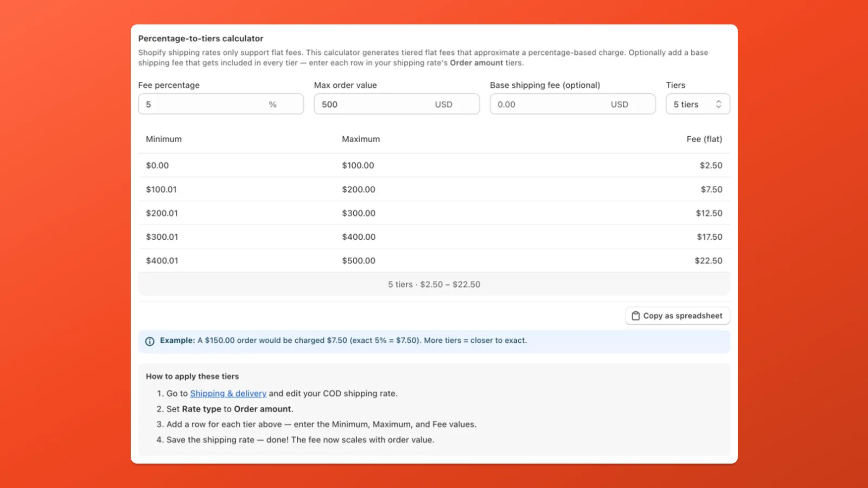This screenshot has height=488, width=868.
Task: Select the Minimum column header
Action: tap(163, 139)
